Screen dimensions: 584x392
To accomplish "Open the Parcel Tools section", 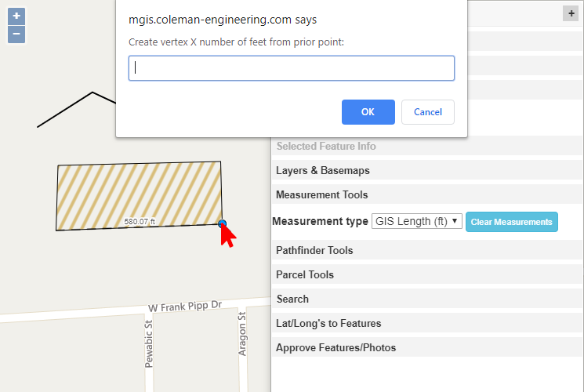I will 305,275.
